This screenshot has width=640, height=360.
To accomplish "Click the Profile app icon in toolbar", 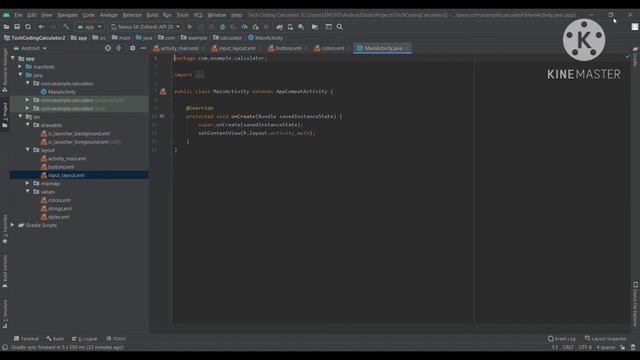I will (244, 27).
